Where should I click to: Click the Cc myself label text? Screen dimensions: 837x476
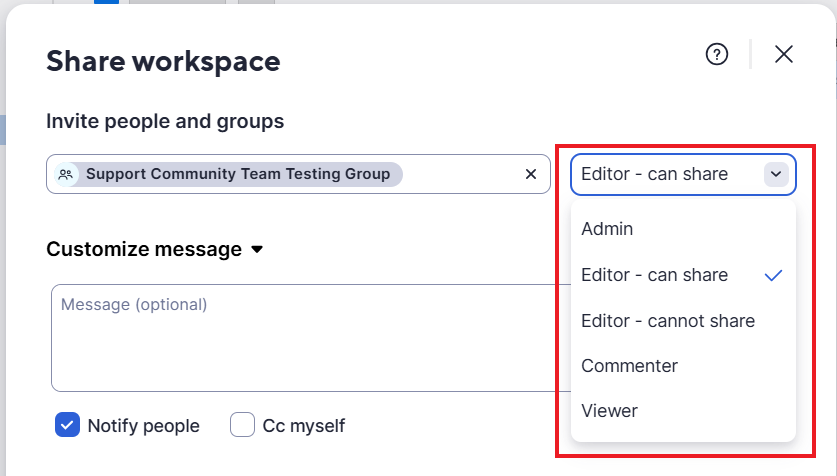(x=303, y=426)
